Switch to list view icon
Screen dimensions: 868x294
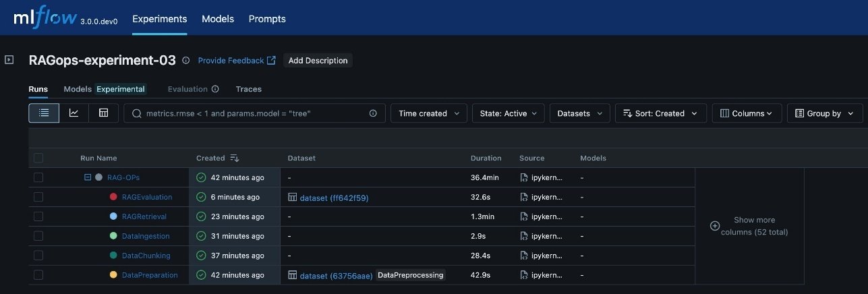click(44, 113)
